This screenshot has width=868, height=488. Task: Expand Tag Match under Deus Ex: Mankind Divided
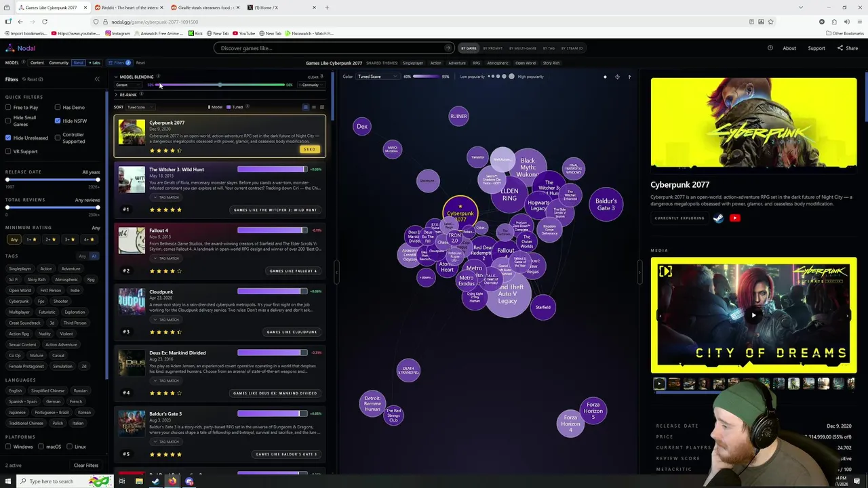pos(166,380)
